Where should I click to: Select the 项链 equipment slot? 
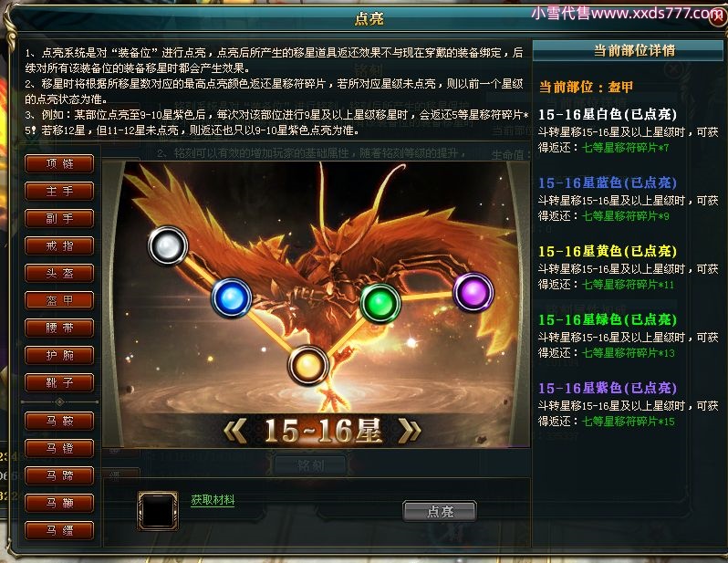point(59,163)
